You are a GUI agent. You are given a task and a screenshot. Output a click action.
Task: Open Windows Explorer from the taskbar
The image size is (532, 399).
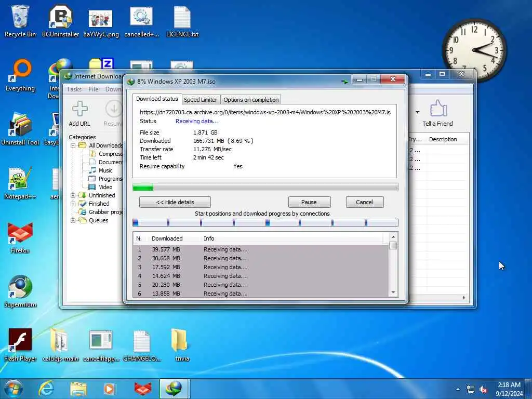[x=78, y=389]
